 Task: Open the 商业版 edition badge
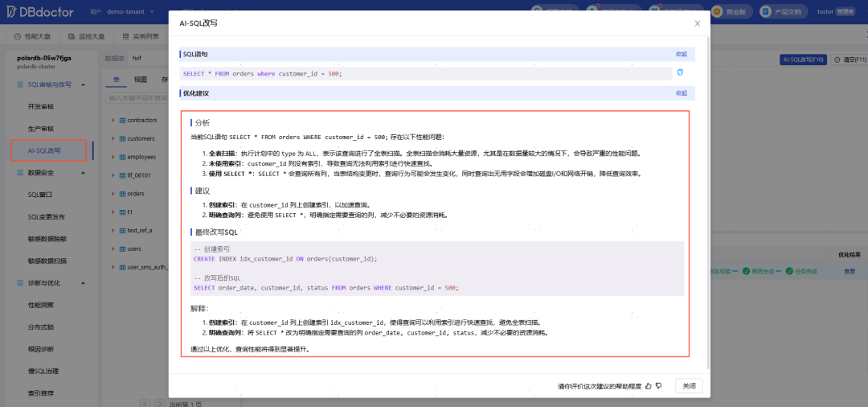click(x=732, y=11)
